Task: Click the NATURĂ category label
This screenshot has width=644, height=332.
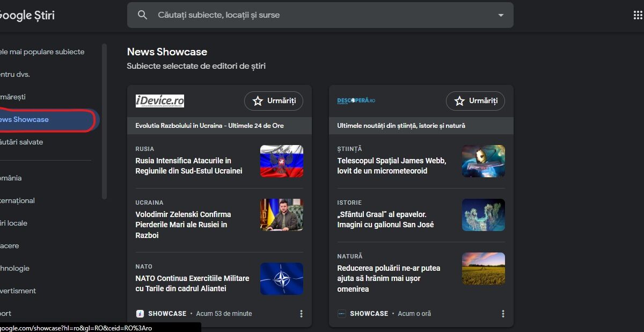Action: coord(350,256)
